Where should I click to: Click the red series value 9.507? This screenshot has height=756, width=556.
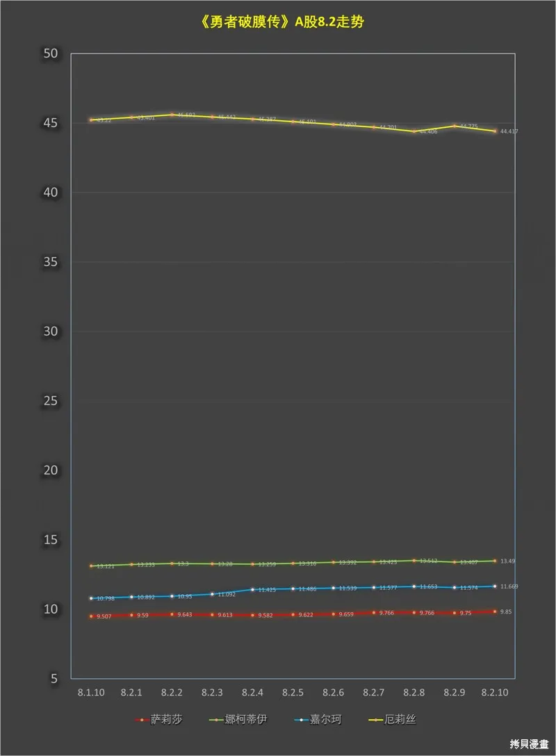(x=104, y=616)
